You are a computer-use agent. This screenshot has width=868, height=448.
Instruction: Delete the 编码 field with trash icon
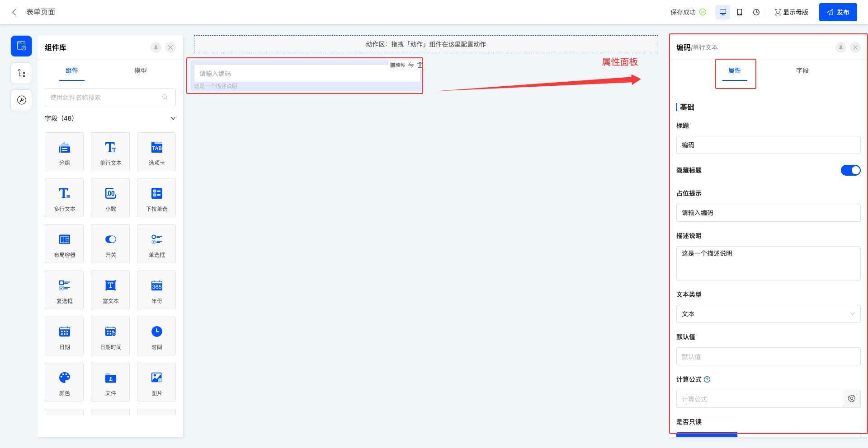click(x=420, y=65)
